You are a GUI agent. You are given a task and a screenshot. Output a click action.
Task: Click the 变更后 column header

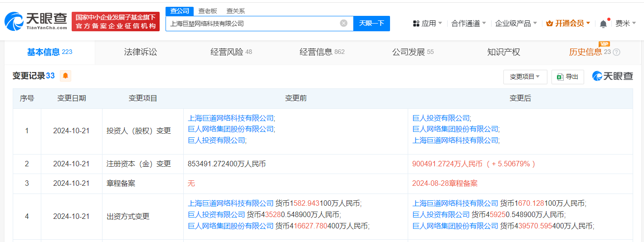pos(520,98)
